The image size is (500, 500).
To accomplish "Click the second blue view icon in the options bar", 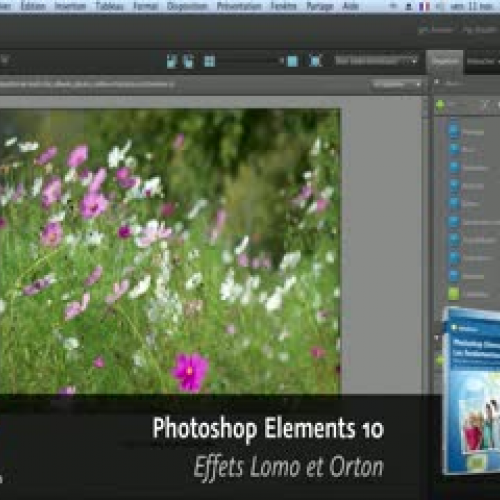I will coord(189,61).
